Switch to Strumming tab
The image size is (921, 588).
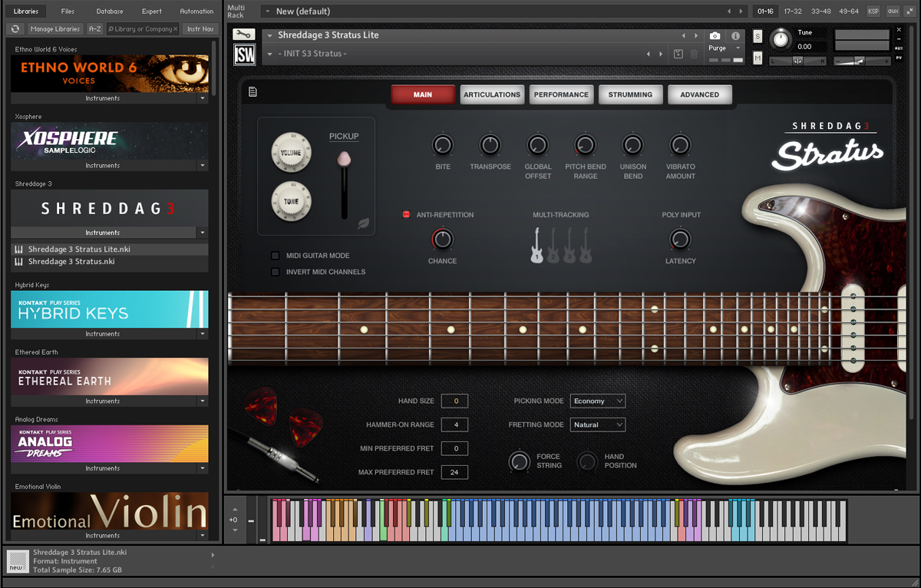[630, 94]
